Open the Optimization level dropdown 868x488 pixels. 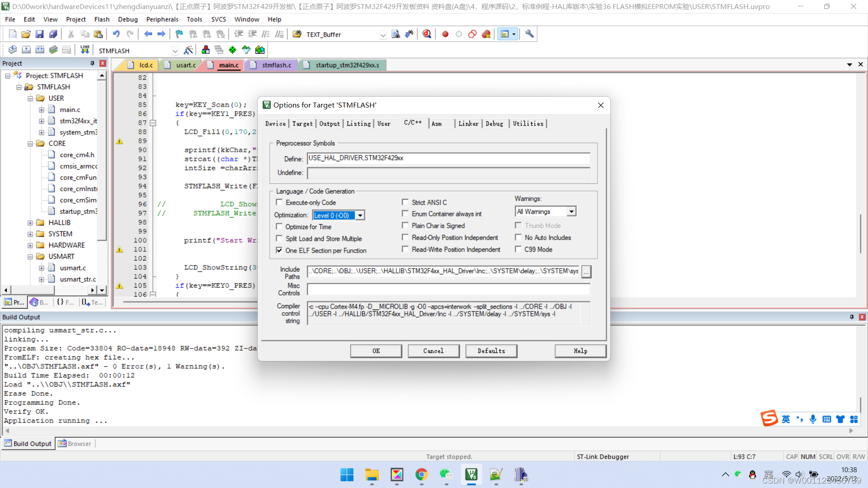click(360, 215)
